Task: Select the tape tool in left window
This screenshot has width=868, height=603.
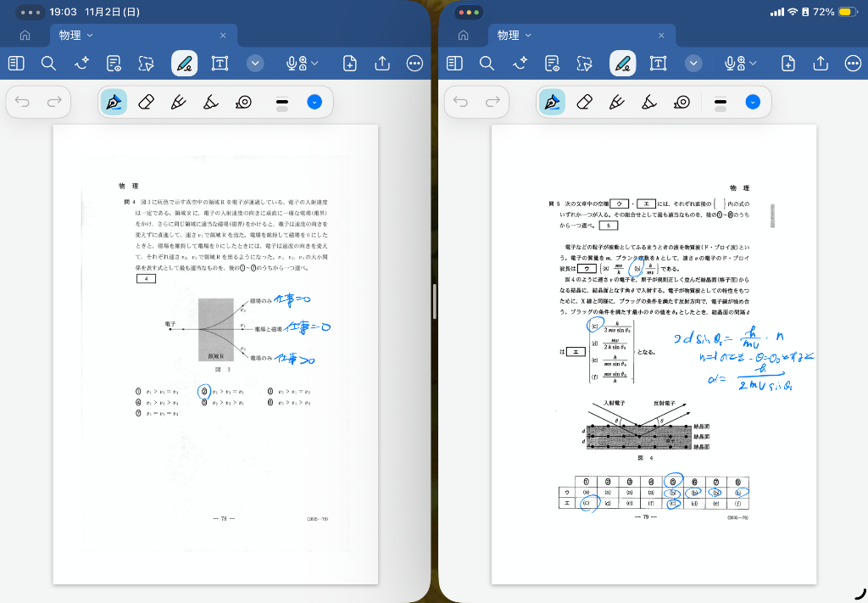Action: pos(243,103)
